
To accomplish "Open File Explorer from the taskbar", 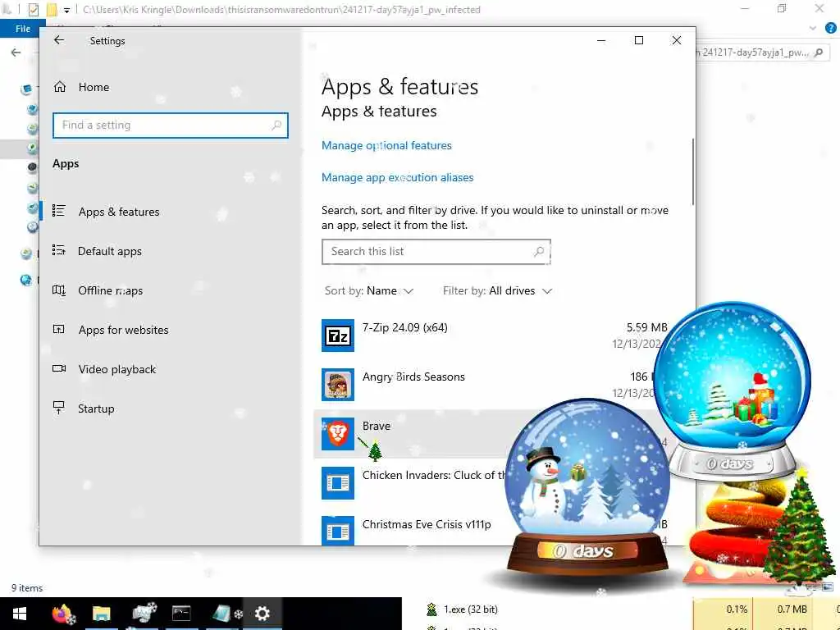I will point(101,614).
